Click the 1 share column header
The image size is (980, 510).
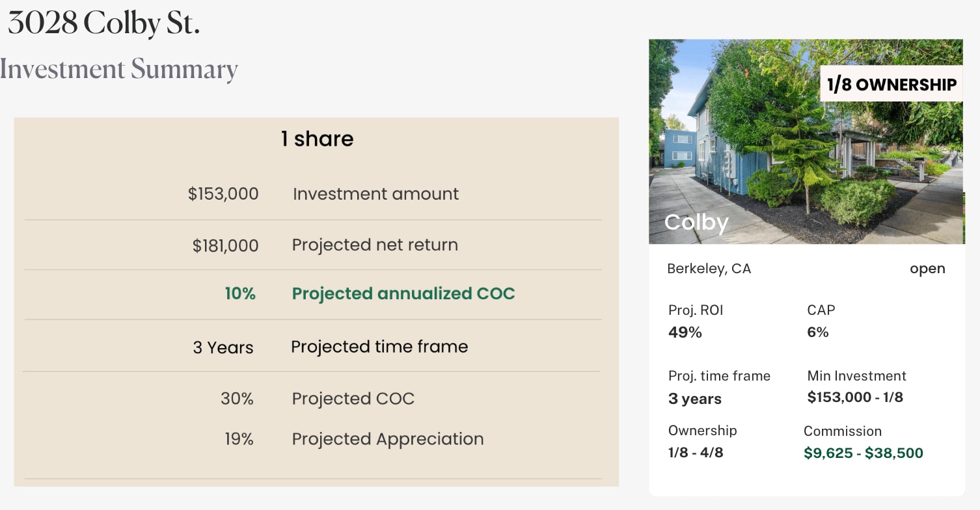(x=317, y=139)
